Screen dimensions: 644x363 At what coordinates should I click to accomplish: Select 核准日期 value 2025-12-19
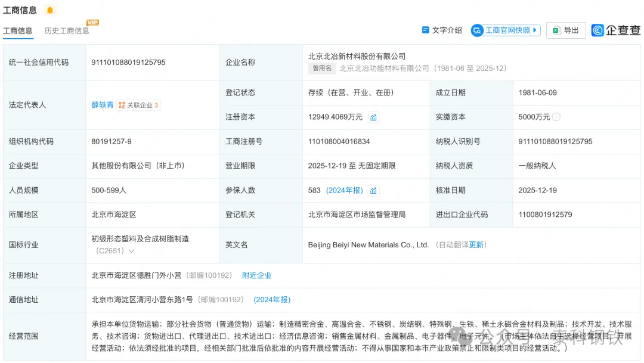[x=538, y=191]
